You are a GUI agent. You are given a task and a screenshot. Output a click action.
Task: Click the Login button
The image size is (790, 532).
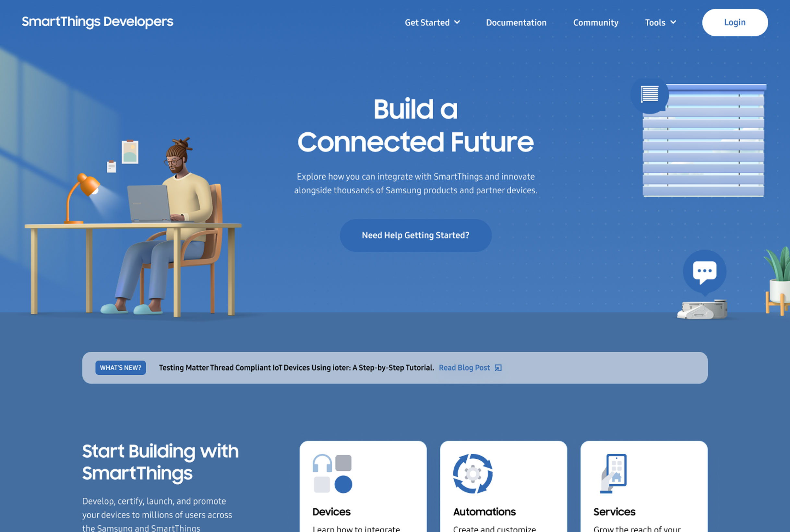pyautogui.click(x=735, y=22)
